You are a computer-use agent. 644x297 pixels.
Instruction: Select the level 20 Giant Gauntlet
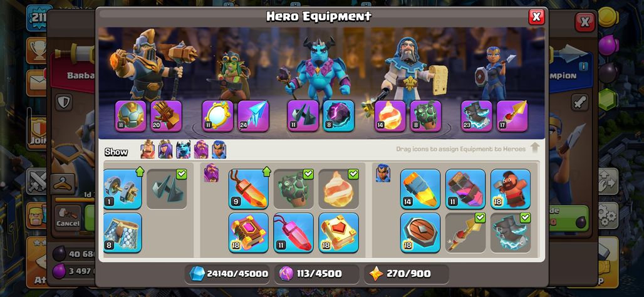point(167,117)
